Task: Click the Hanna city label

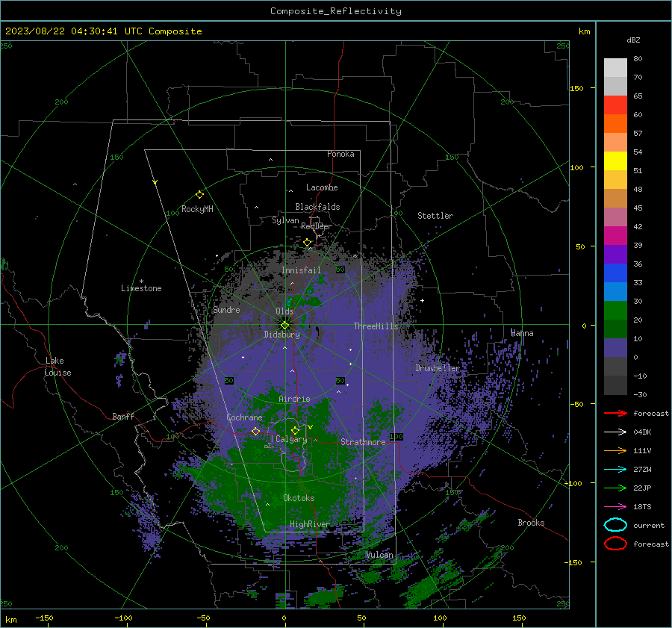Action: click(x=522, y=333)
